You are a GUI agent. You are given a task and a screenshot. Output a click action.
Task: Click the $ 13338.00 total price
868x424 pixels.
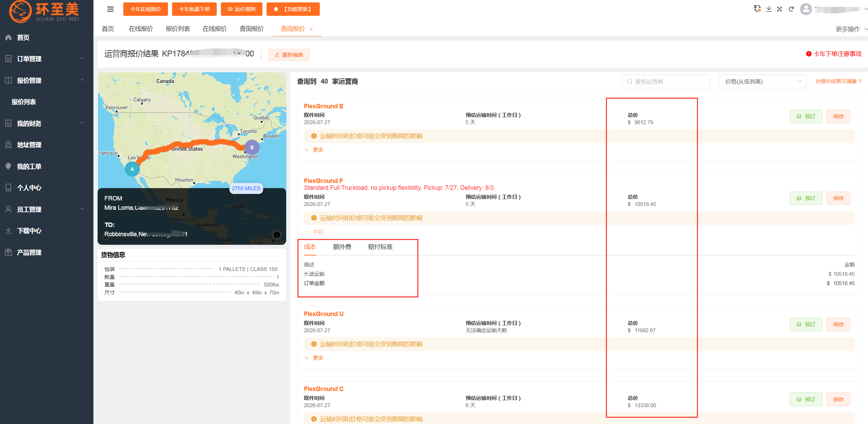click(x=642, y=405)
